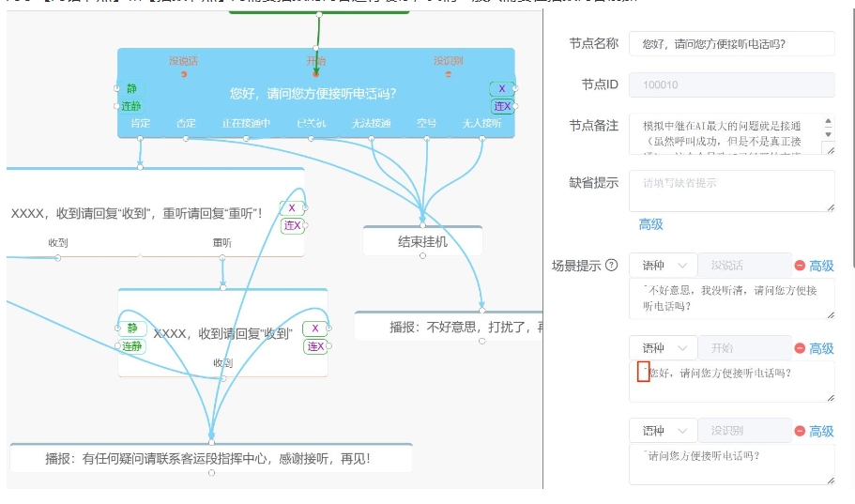Click the 高级 link under 缺省提示
This screenshot has height=504, width=855.
650,224
